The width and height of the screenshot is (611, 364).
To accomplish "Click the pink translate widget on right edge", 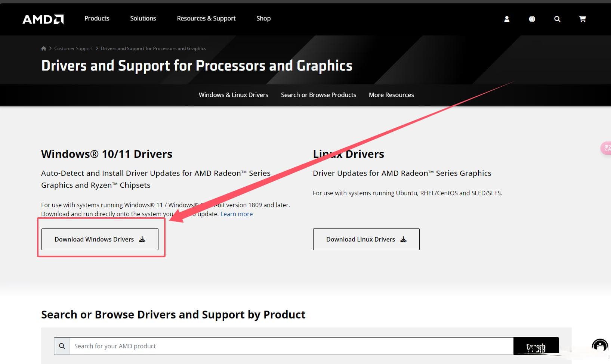I will point(606,148).
